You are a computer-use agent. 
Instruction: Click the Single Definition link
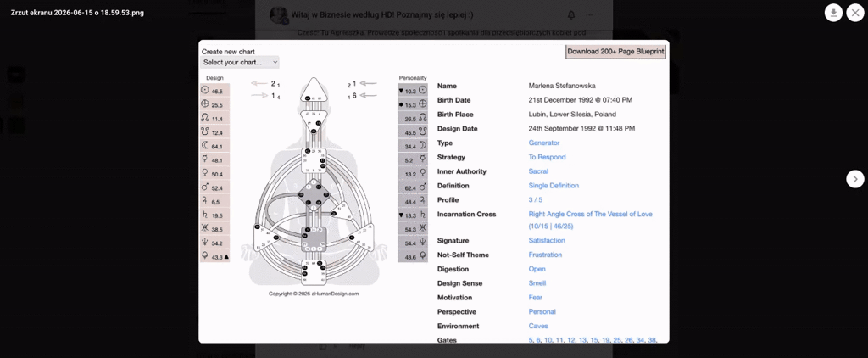[x=554, y=186]
